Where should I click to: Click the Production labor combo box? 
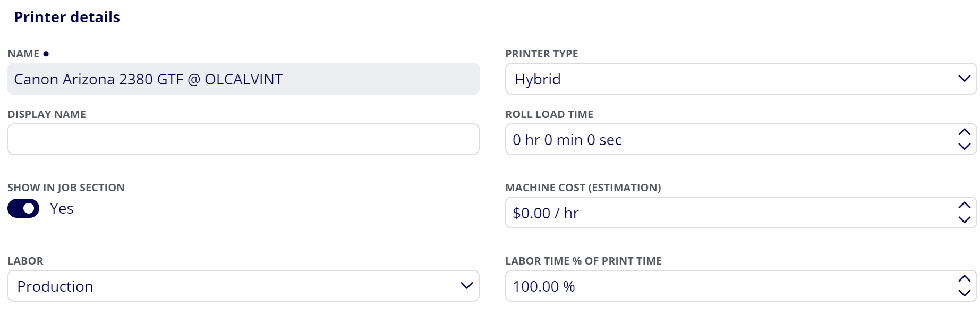click(243, 286)
